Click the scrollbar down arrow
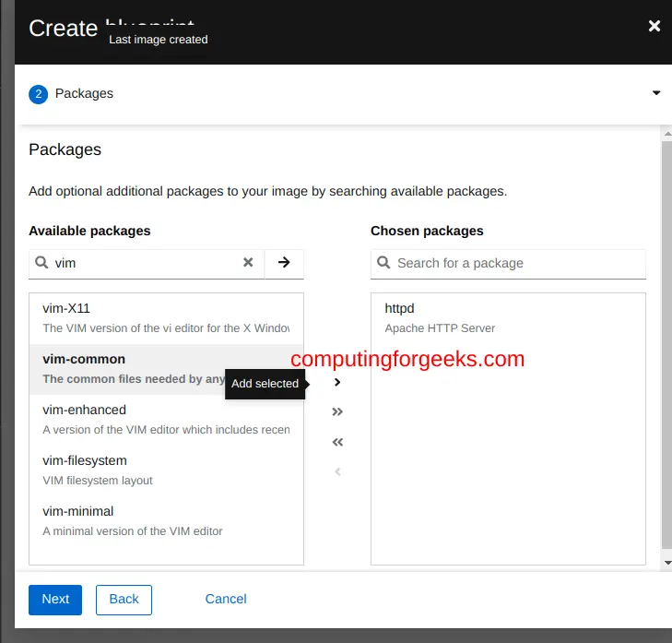 [x=667, y=563]
